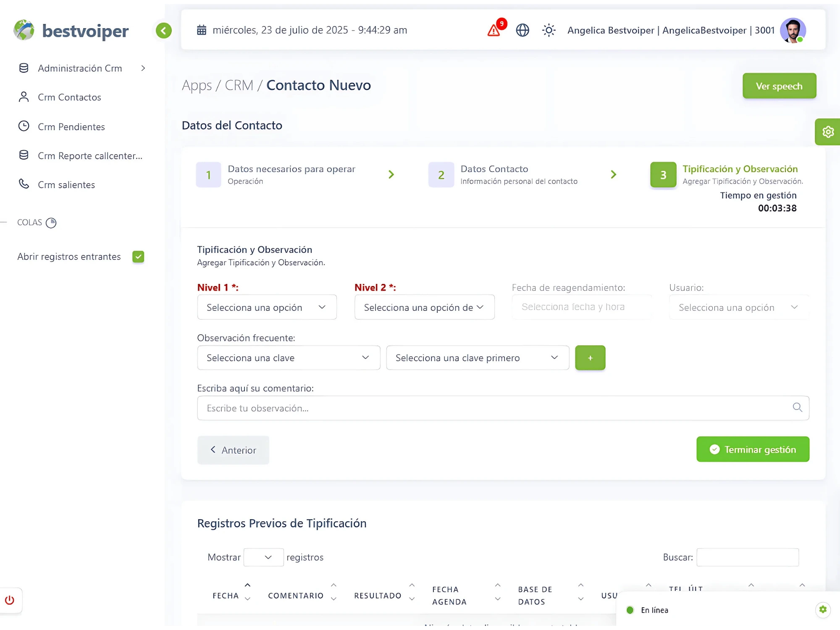The width and height of the screenshot is (840, 630).
Task: Click the red power logout icon
Action: (x=10, y=600)
